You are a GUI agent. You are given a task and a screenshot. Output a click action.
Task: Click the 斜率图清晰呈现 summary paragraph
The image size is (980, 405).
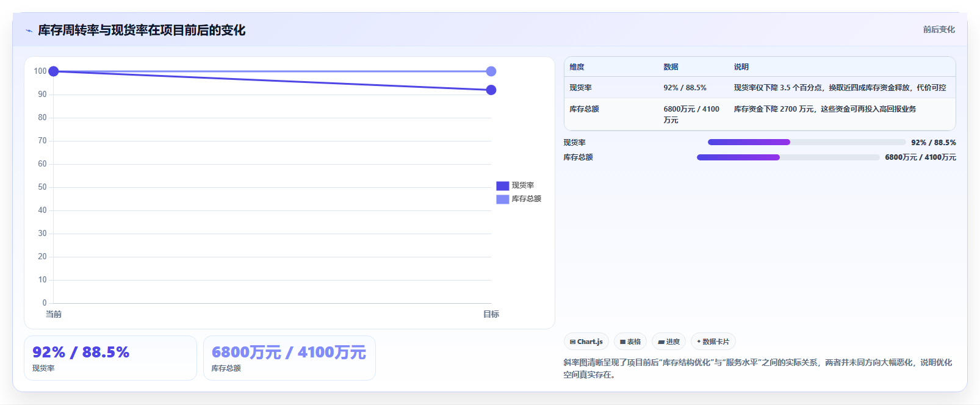(x=757, y=368)
